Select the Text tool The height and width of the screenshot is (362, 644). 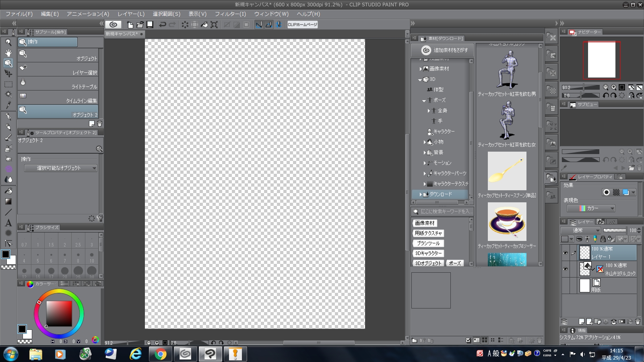tap(8, 223)
